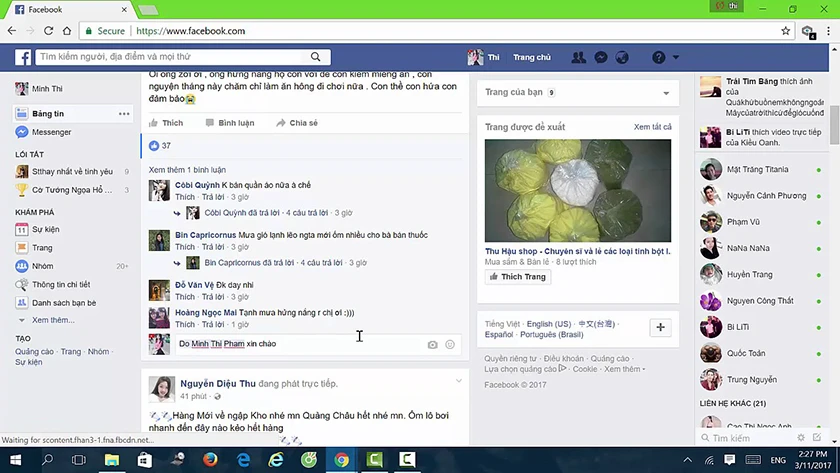Open Thu Hậu shop page title link
840x473 pixels.
pyautogui.click(x=578, y=251)
